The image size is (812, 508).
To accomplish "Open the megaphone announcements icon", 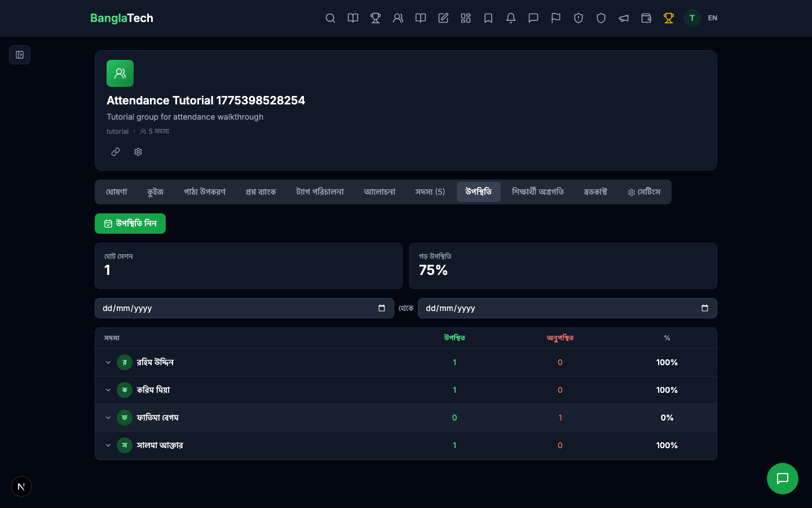I will point(624,18).
